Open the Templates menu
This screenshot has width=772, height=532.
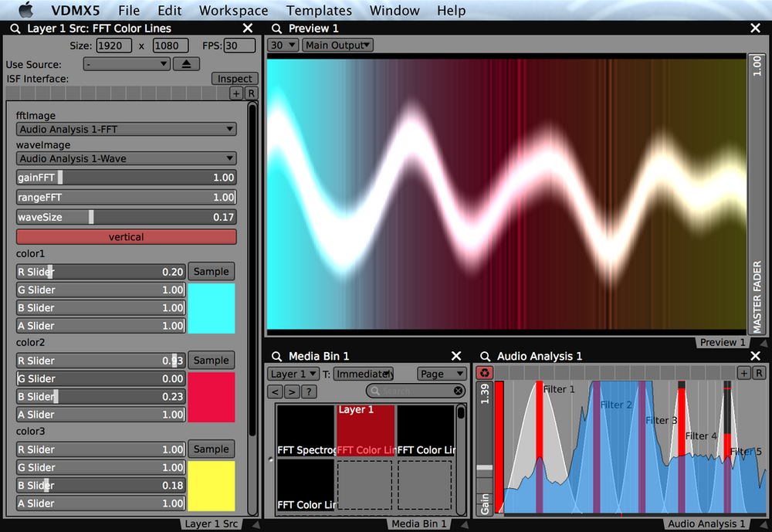(319, 10)
